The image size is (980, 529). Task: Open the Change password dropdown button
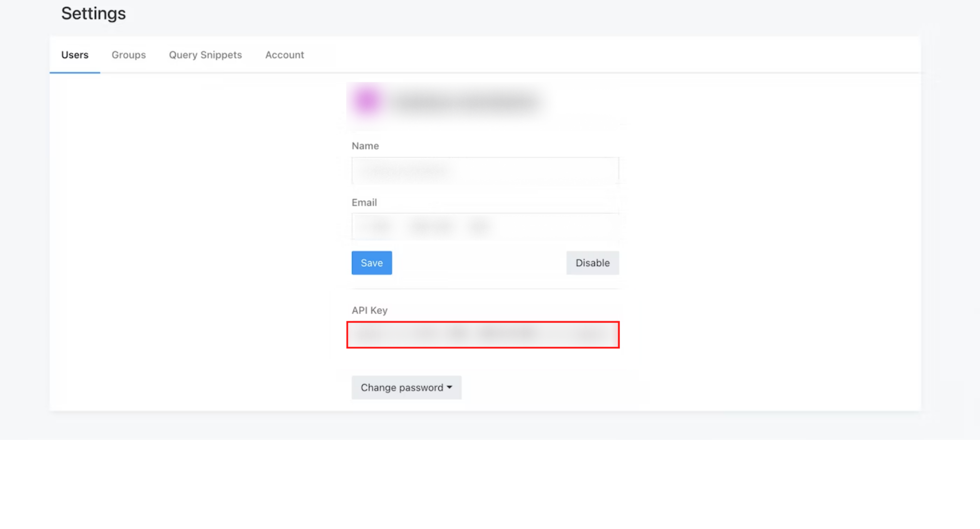pos(406,387)
